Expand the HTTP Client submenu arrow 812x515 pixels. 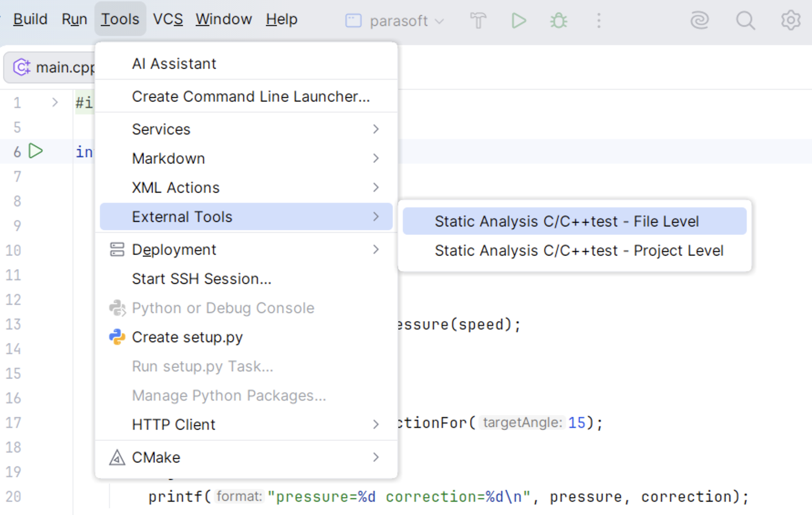point(376,425)
